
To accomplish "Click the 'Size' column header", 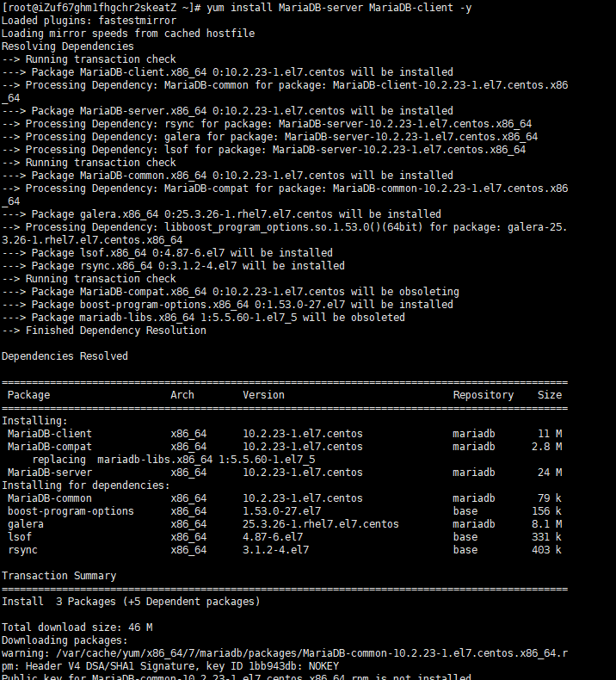I will tap(550, 395).
